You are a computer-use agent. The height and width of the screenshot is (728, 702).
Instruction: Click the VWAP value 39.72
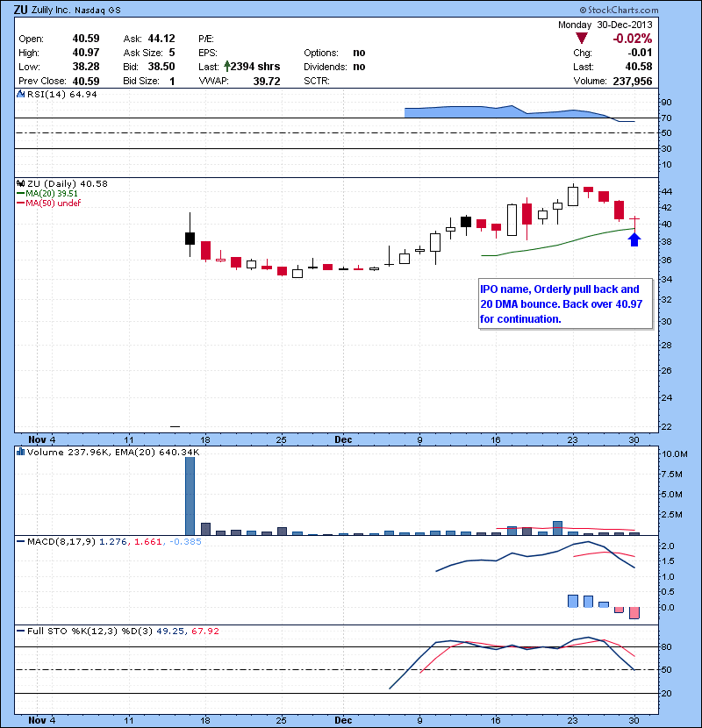pyautogui.click(x=267, y=82)
